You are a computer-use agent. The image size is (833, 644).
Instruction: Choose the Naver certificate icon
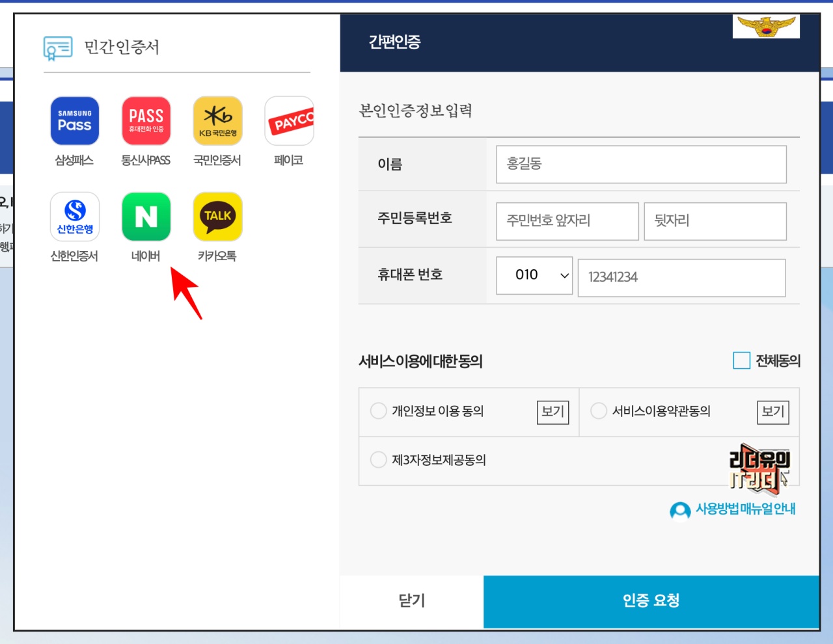[x=146, y=217]
